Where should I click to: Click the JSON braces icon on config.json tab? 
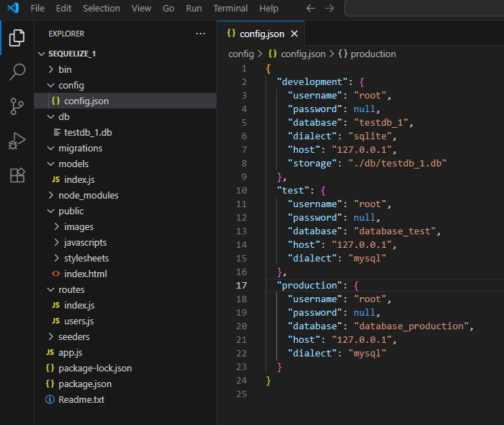[x=231, y=33]
